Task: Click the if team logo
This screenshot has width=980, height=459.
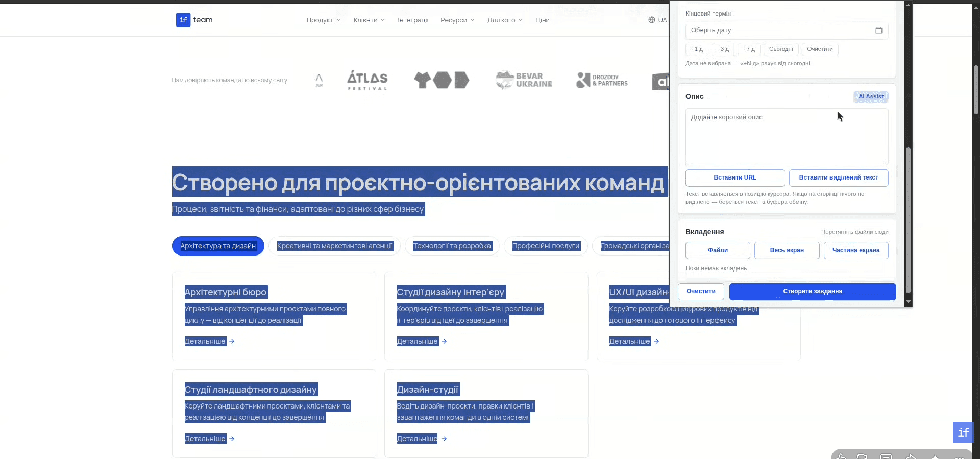Action: 194,20
